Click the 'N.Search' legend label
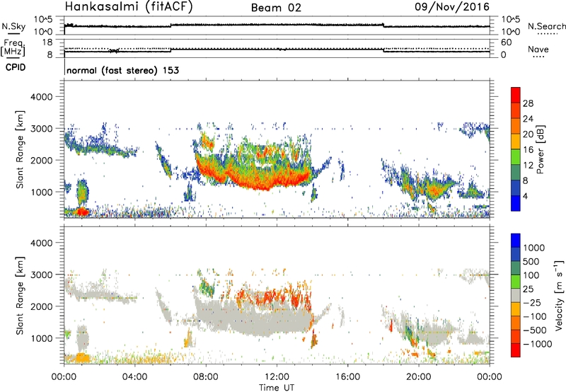Screen dimensions: 566x392 (547, 26)
